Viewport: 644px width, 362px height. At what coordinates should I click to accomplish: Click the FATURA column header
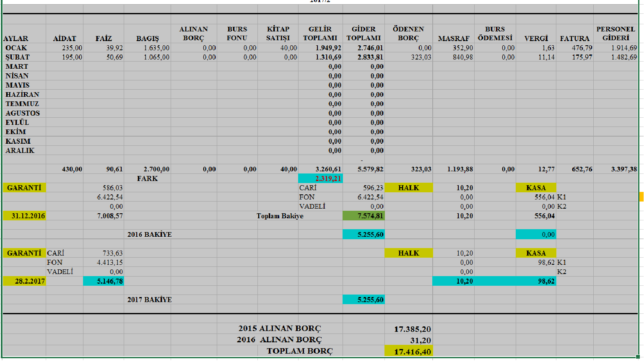575,34
